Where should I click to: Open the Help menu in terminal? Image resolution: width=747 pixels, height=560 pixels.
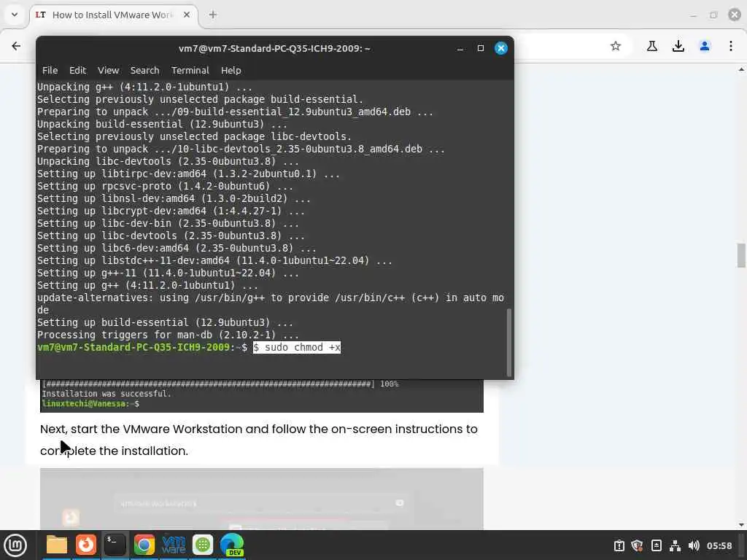click(231, 70)
